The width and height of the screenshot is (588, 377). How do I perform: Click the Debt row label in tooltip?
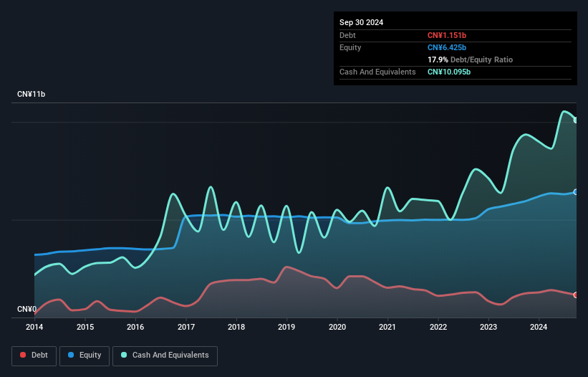coord(347,35)
